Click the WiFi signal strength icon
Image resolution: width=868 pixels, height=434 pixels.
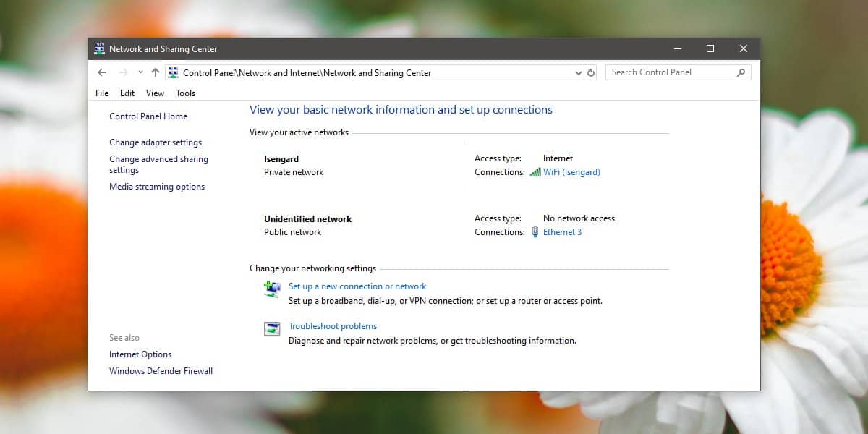pos(535,172)
